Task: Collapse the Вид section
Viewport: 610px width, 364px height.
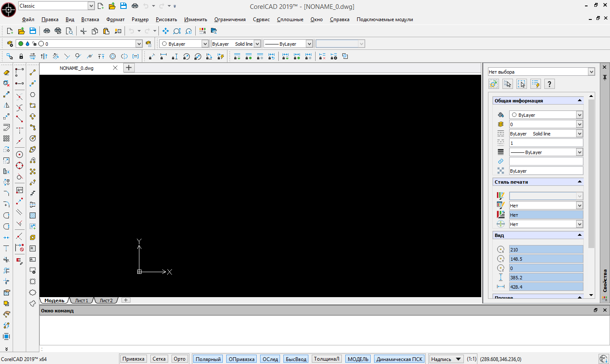Action: (x=580, y=235)
